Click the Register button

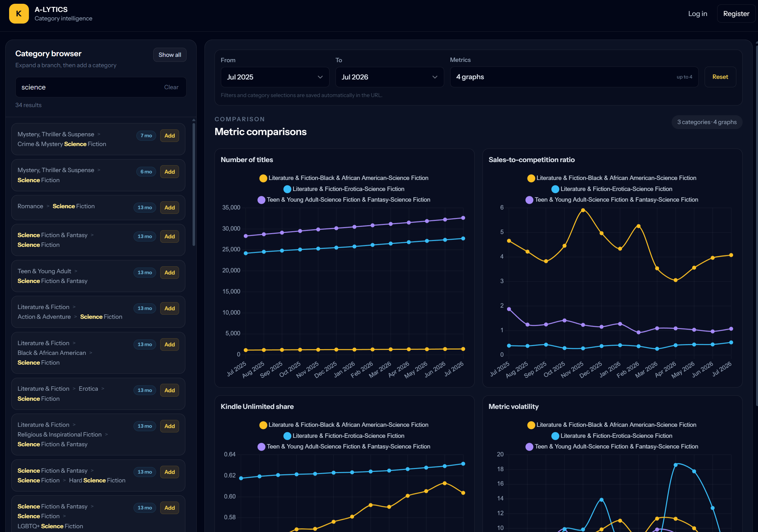736,14
